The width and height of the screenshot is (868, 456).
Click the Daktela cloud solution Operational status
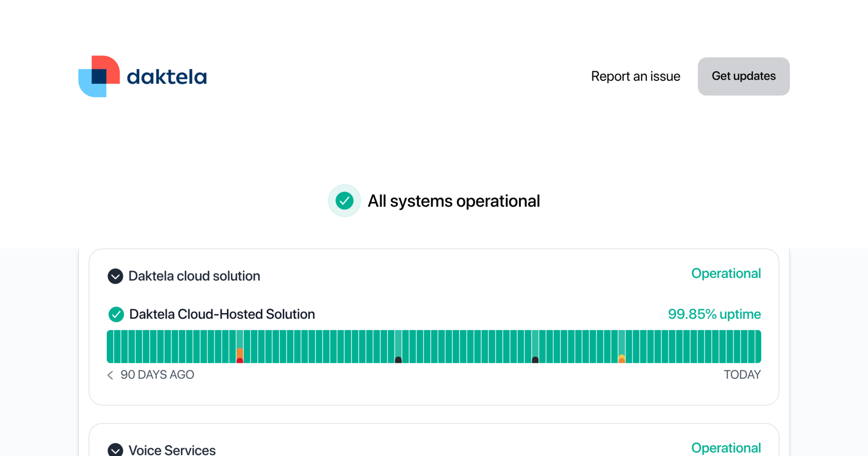point(726,274)
